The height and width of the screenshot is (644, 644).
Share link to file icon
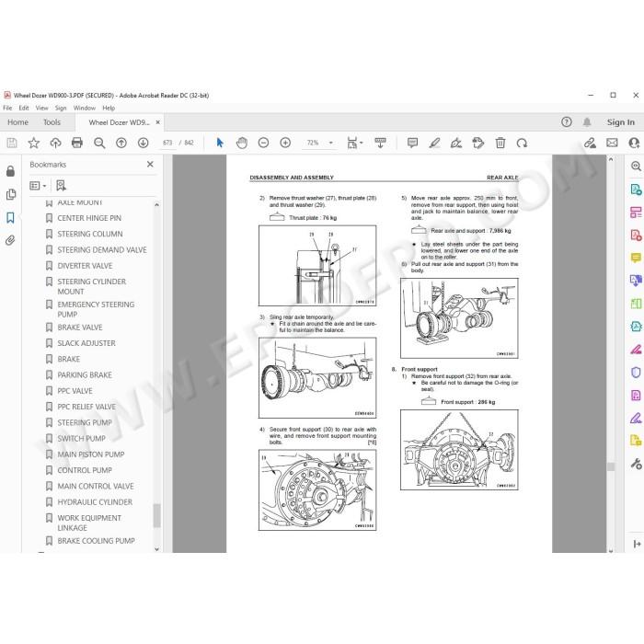pos(591,143)
